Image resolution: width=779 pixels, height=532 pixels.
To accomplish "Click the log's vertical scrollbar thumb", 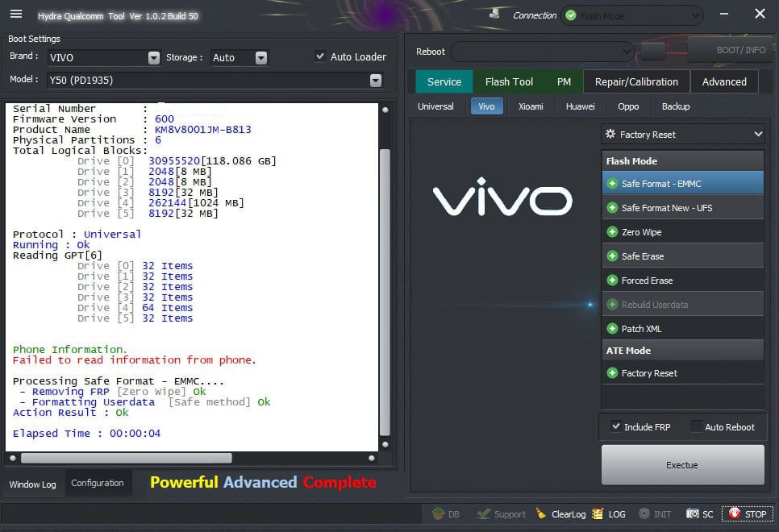I will pyautogui.click(x=385, y=292).
